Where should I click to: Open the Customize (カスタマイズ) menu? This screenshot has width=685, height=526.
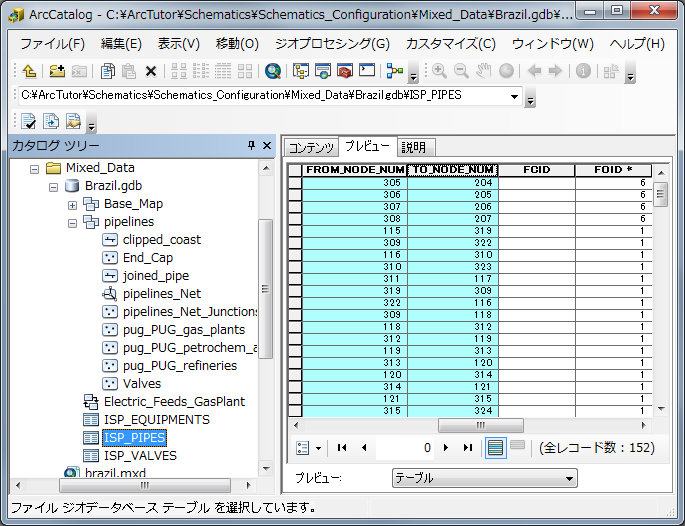(451, 44)
